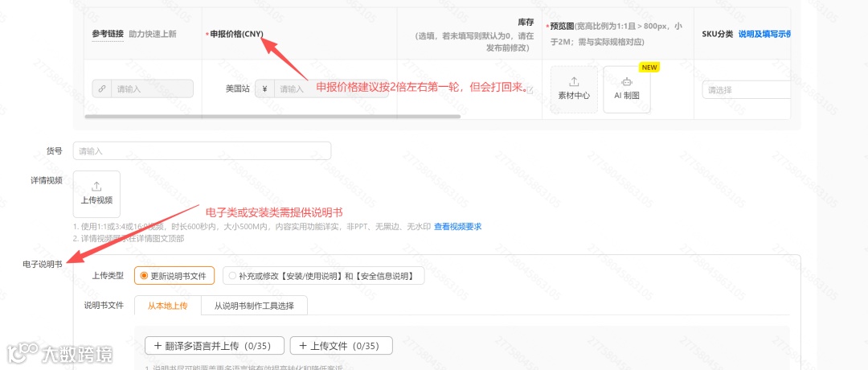
Task: Click the 电子说明书 section label
Action: 42,264
